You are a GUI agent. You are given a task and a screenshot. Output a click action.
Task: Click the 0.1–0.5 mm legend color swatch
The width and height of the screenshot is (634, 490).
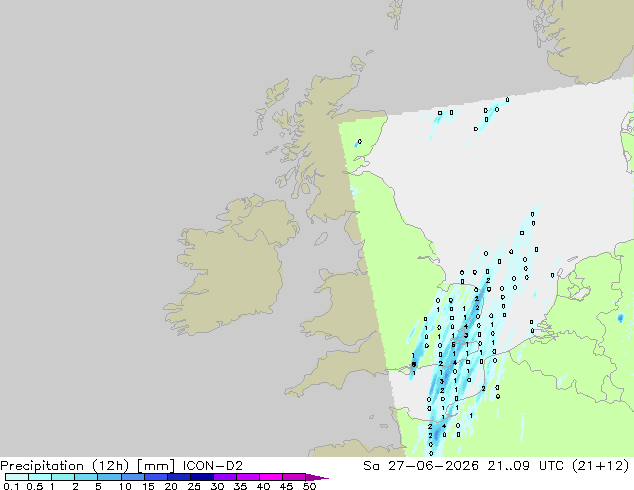pyautogui.click(x=17, y=477)
